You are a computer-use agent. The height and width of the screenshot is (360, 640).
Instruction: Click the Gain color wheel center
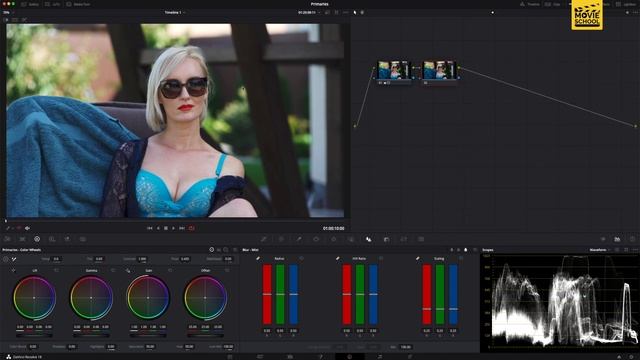click(148, 298)
